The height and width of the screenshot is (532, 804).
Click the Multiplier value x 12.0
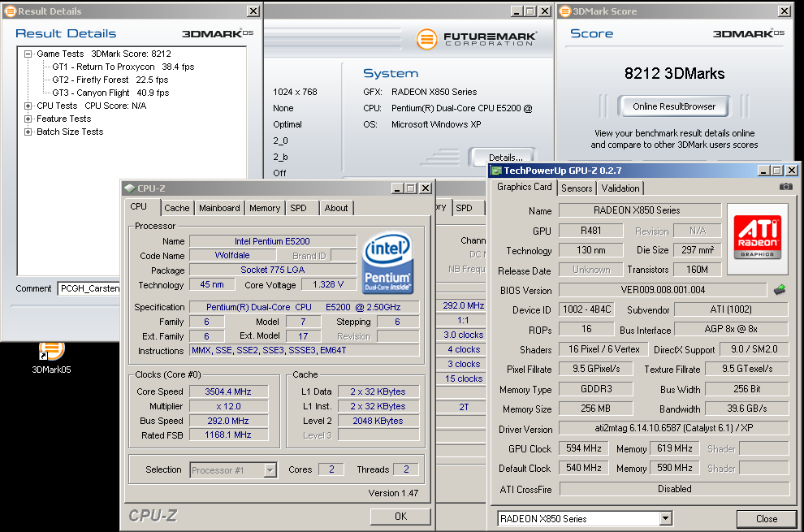click(x=229, y=406)
